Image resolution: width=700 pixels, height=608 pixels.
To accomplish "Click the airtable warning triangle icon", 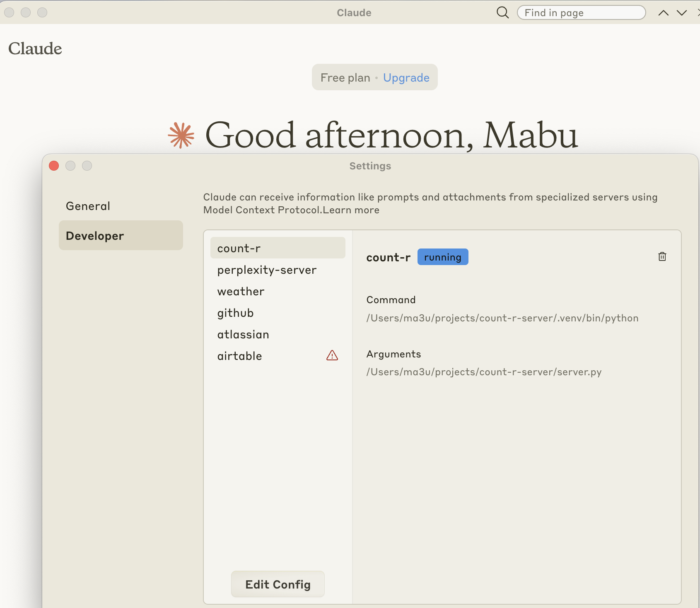I will 332,355.
